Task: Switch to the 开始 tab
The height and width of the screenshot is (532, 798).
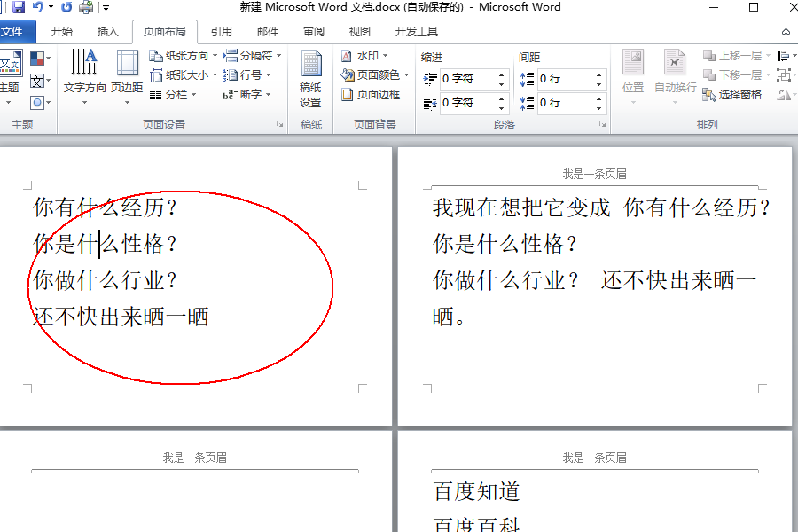Action: pyautogui.click(x=62, y=32)
